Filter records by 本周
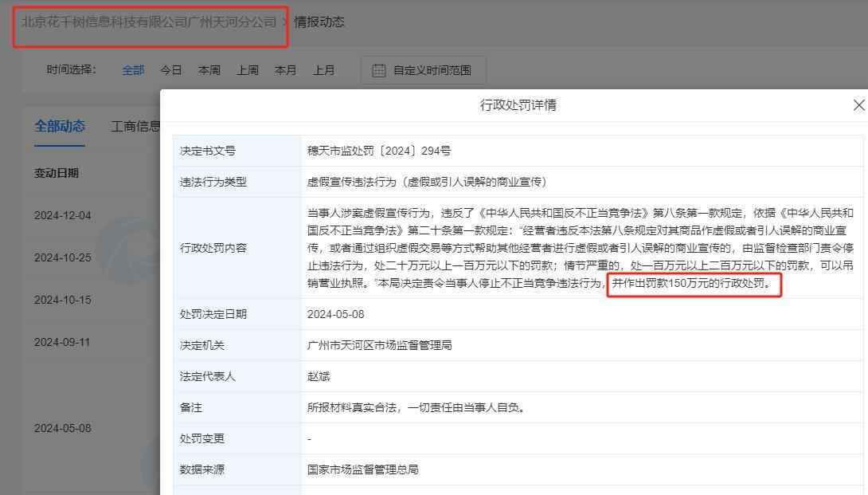Image resolution: width=868 pixels, height=495 pixels. pos(209,70)
